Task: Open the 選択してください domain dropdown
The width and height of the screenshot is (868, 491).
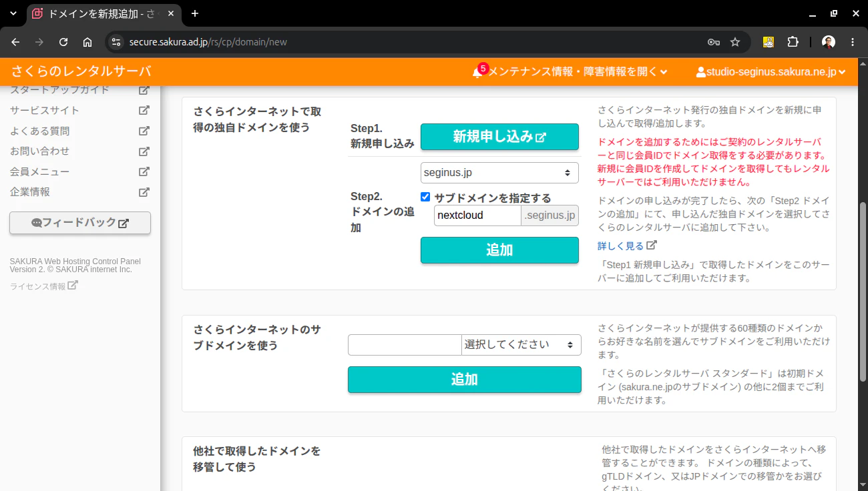Action: [x=521, y=345]
